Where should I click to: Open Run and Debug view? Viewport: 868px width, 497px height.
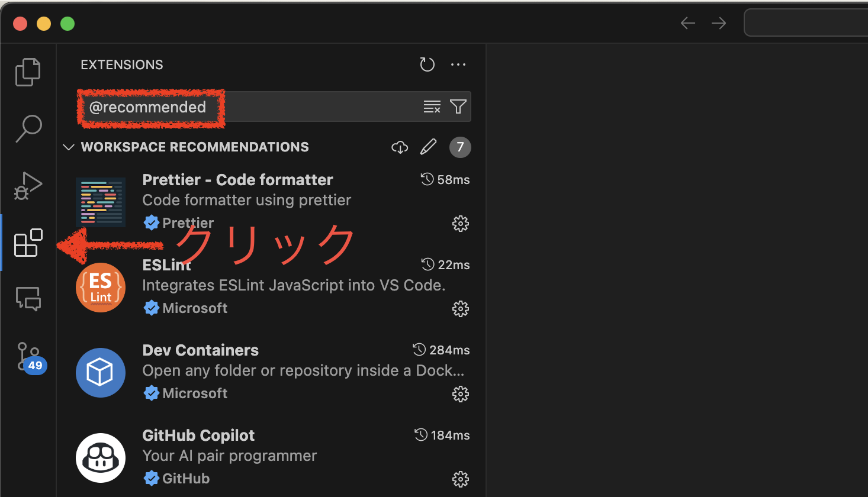pyautogui.click(x=28, y=185)
